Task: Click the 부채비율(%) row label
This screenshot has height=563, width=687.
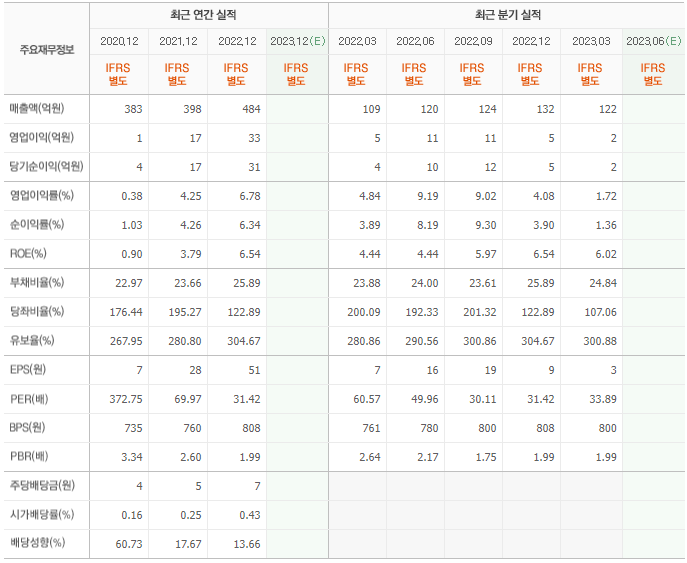Action: [x=37, y=283]
